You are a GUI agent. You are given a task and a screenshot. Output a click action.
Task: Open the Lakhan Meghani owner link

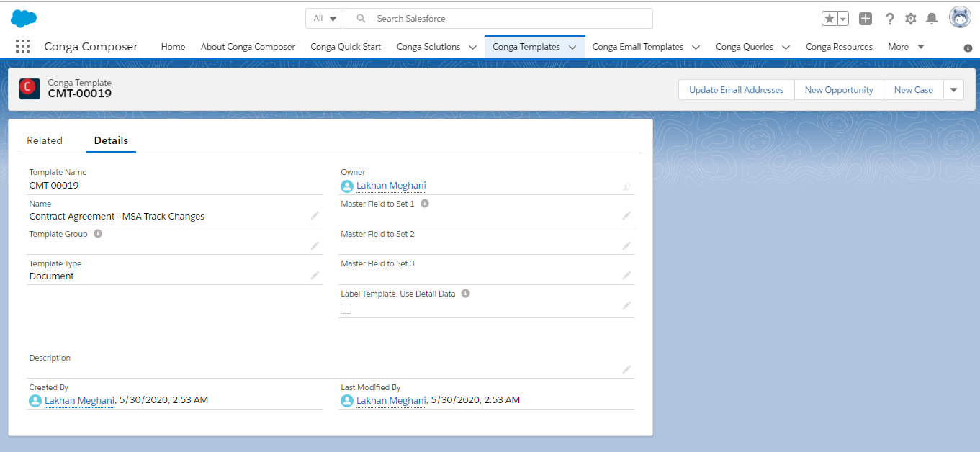tap(391, 185)
